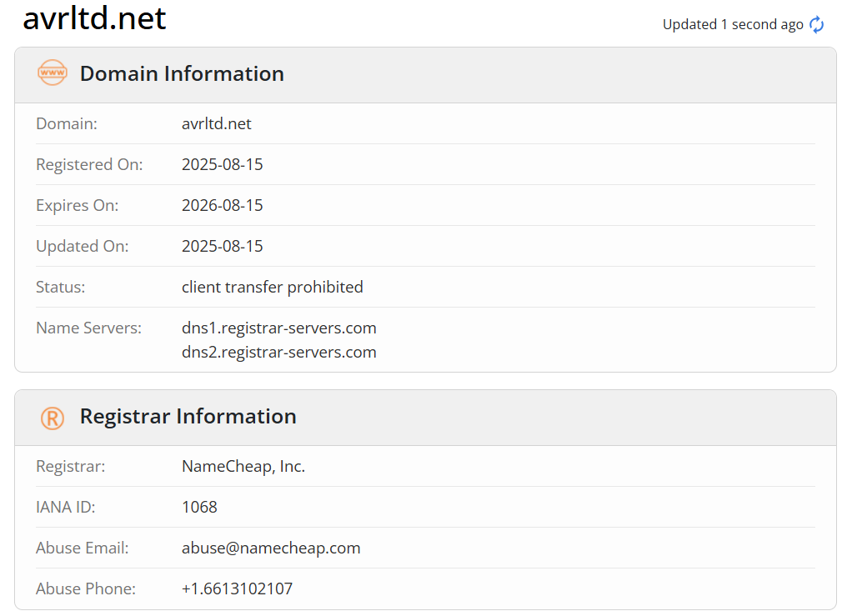Click the Updated On date value
Viewport: 847px width, 616px height.
pos(222,246)
